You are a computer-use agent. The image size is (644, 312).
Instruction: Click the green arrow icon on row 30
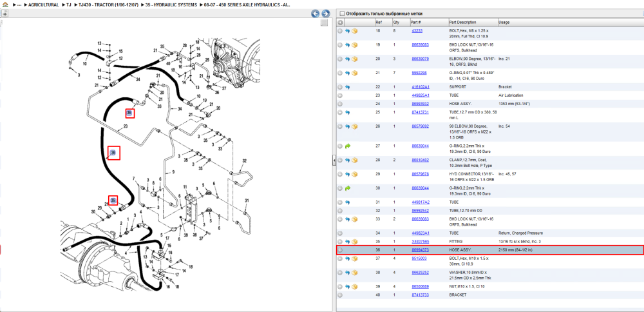347,188
